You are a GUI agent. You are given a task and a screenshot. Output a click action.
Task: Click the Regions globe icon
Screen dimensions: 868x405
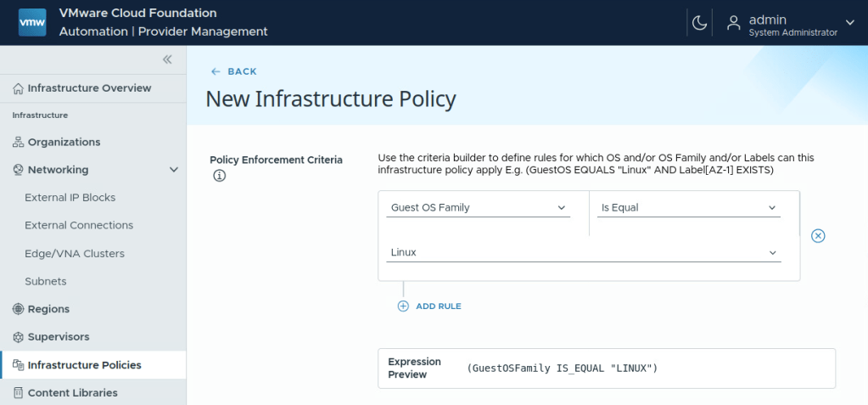(19, 309)
